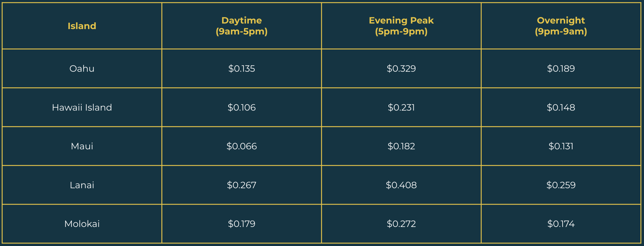Select Maui overnight rate $0.131
644x246 pixels.
coord(561,146)
